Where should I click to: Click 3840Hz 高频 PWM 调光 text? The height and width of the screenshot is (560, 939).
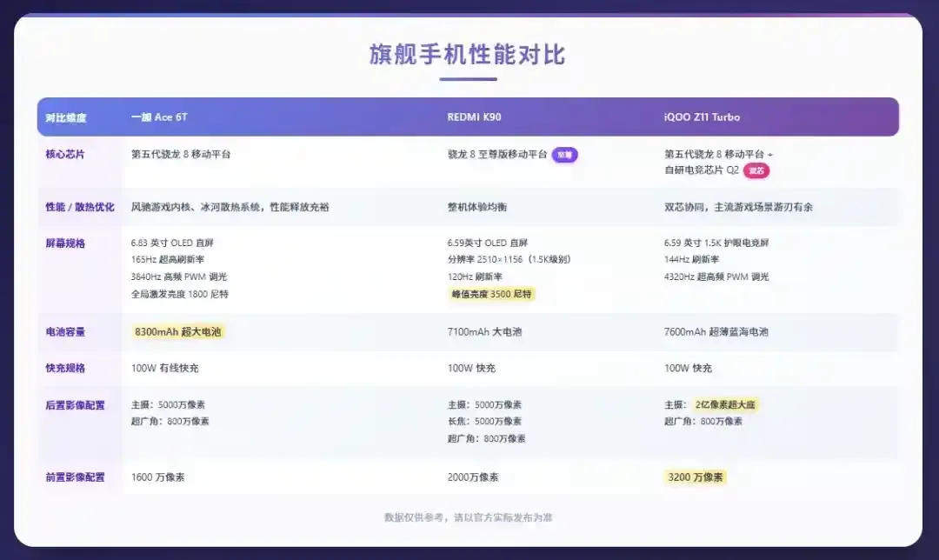[x=179, y=277]
